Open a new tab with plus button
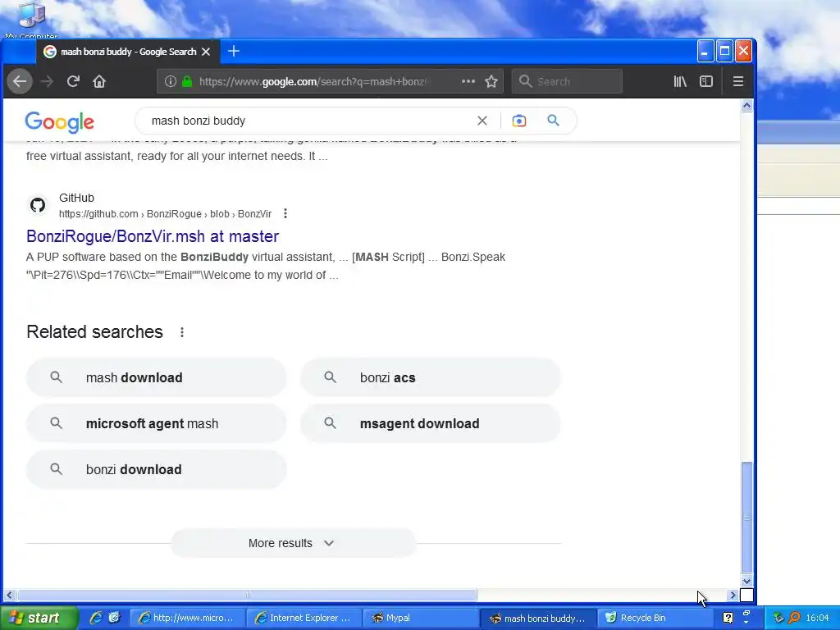 pos(234,52)
